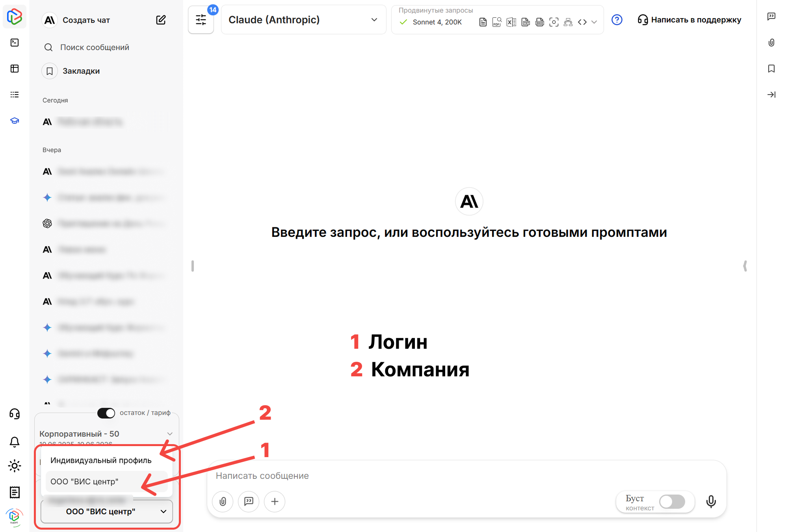Click the Sonnet 4, 200K model label
786x532 pixels.
coord(437,22)
